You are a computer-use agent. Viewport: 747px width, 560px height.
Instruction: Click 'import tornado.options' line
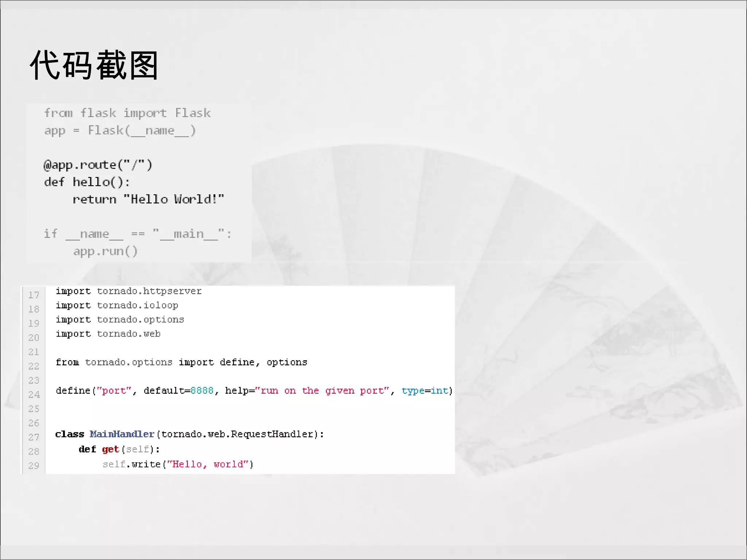120,319
